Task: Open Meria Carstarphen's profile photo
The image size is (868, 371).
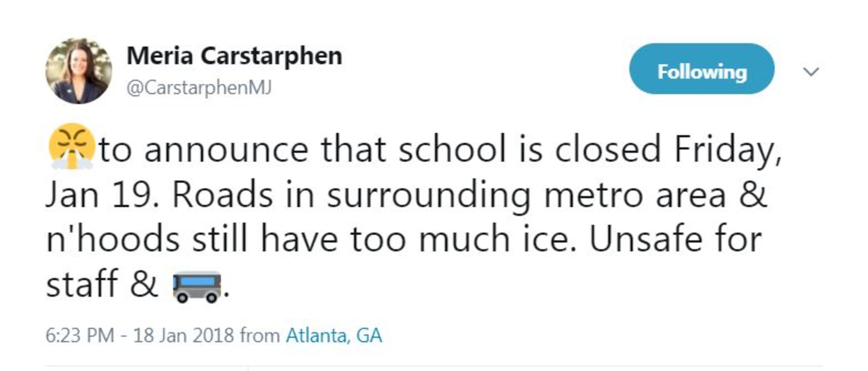Action: pos(79,71)
